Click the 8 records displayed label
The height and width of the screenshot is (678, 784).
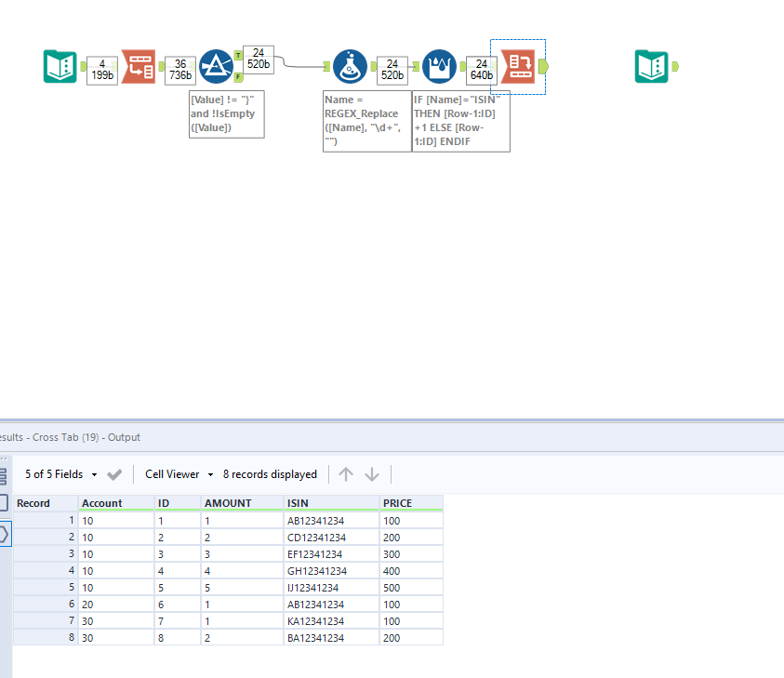(270, 474)
